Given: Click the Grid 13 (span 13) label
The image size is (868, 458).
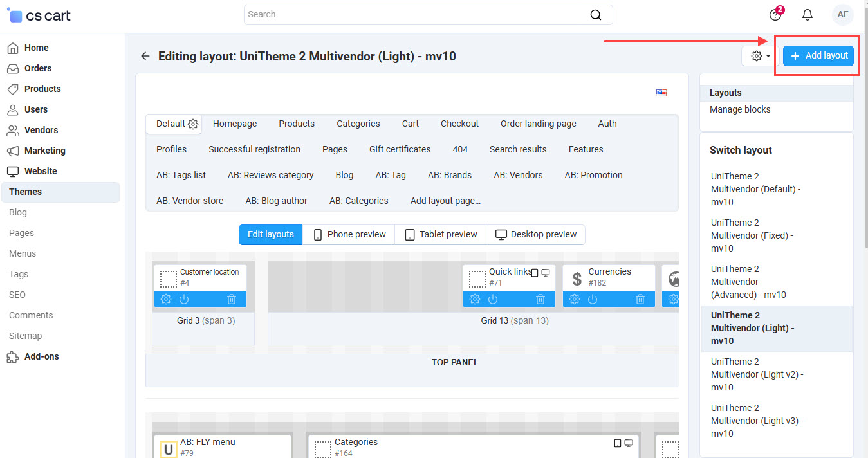Looking at the screenshot, I should tap(515, 320).
